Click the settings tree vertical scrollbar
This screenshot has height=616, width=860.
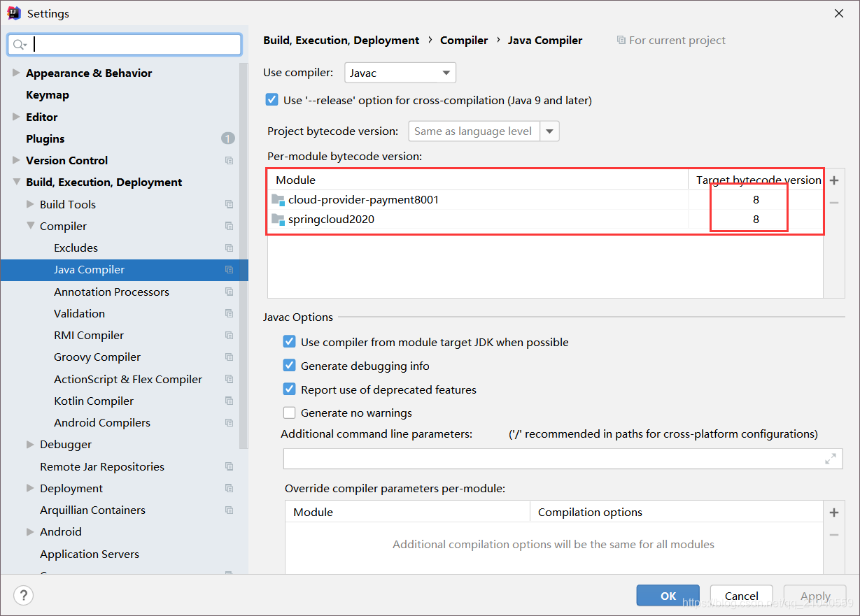point(244,255)
